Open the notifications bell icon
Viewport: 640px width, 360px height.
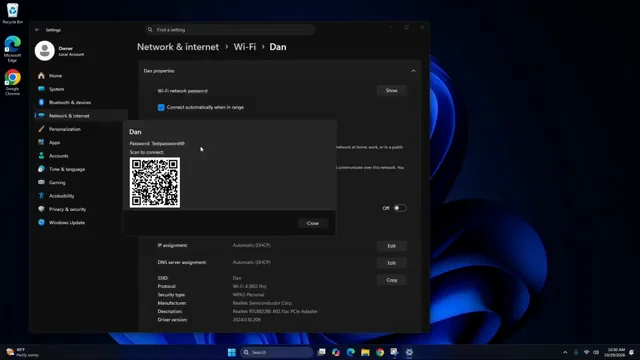tap(631, 352)
